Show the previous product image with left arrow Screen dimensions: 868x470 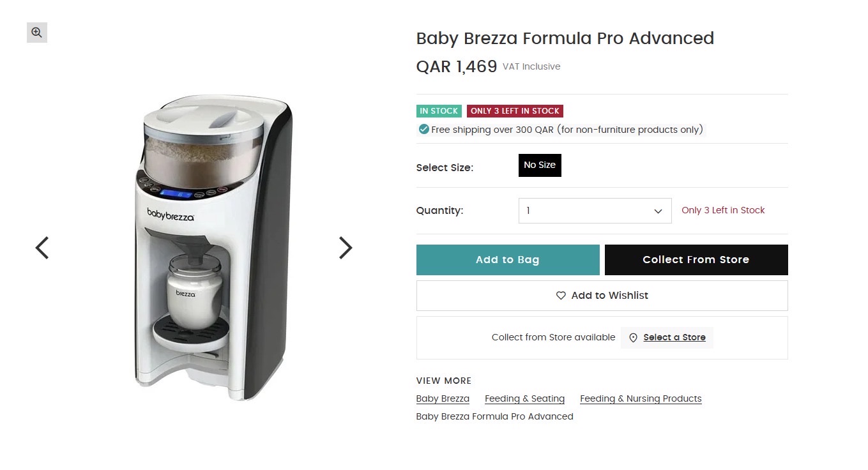[42, 248]
